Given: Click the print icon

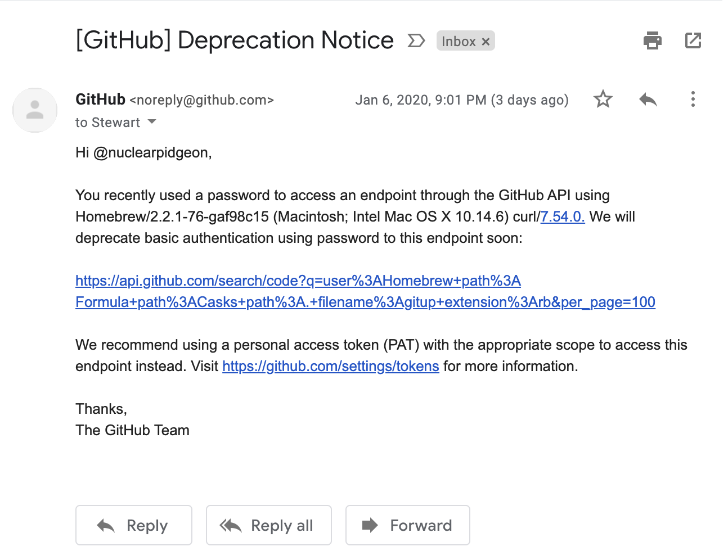Looking at the screenshot, I should coord(652,40).
